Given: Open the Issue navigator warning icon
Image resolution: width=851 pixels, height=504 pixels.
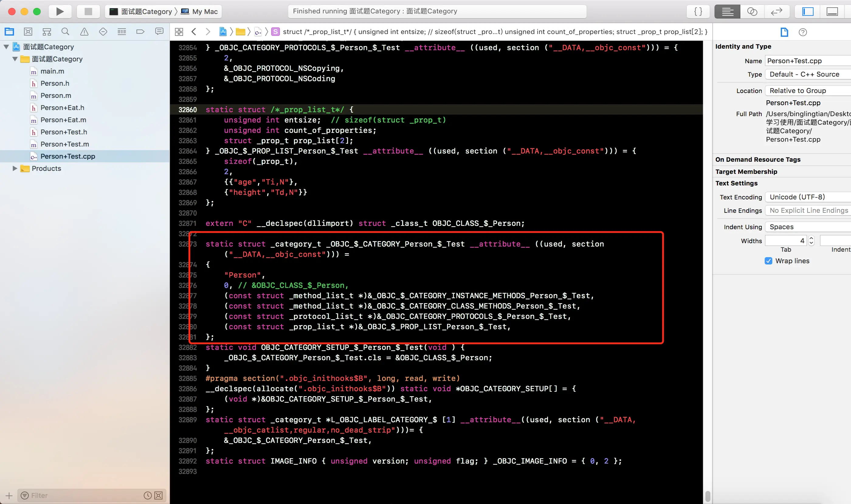Looking at the screenshot, I should (x=84, y=32).
